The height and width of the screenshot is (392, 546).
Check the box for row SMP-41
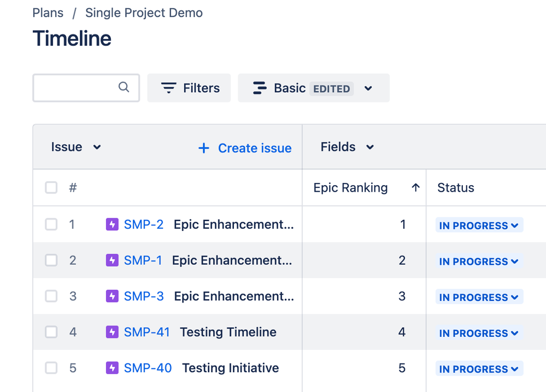[51, 332]
